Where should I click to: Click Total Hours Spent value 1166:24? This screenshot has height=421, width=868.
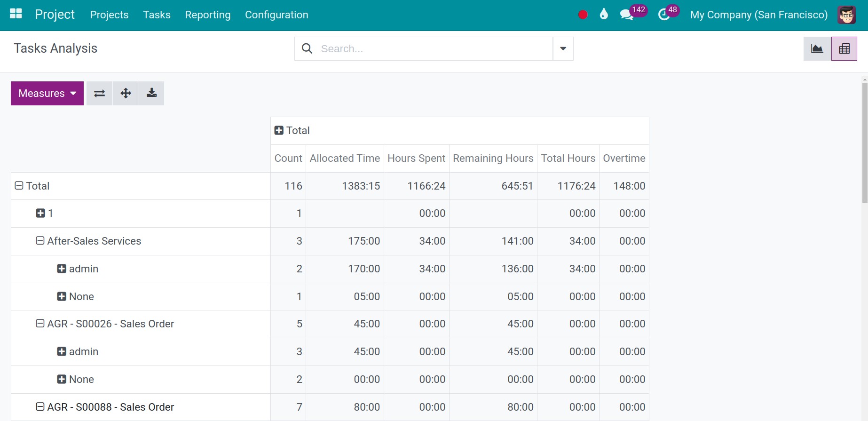[416, 186]
